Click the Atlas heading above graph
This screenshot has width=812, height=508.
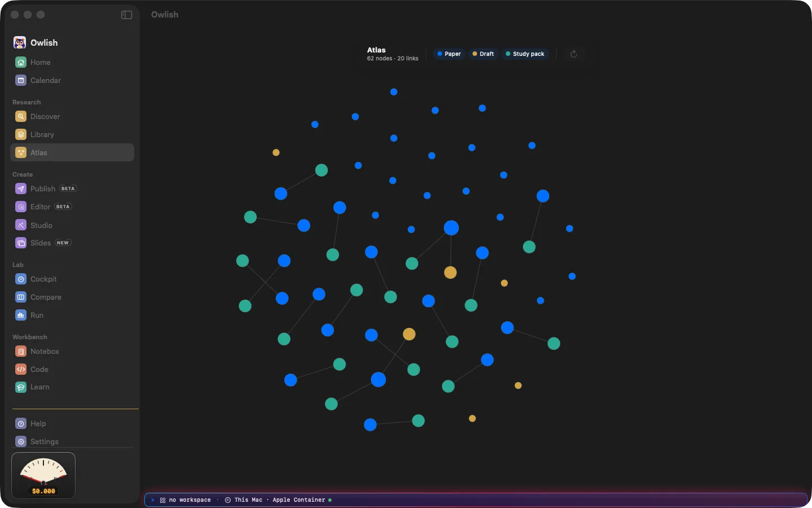click(376, 50)
